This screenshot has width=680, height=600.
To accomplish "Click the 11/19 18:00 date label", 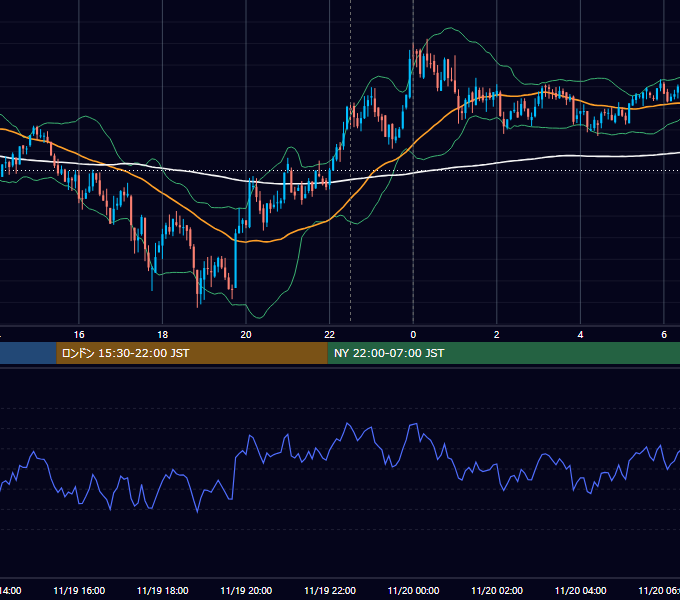I will (x=163, y=590).
